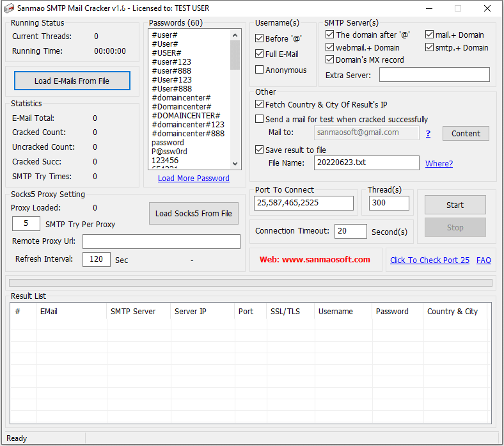The width and height of the screenshot is (504, 446).
Task: Open the FAQ link
Action: tap(484, 260)
